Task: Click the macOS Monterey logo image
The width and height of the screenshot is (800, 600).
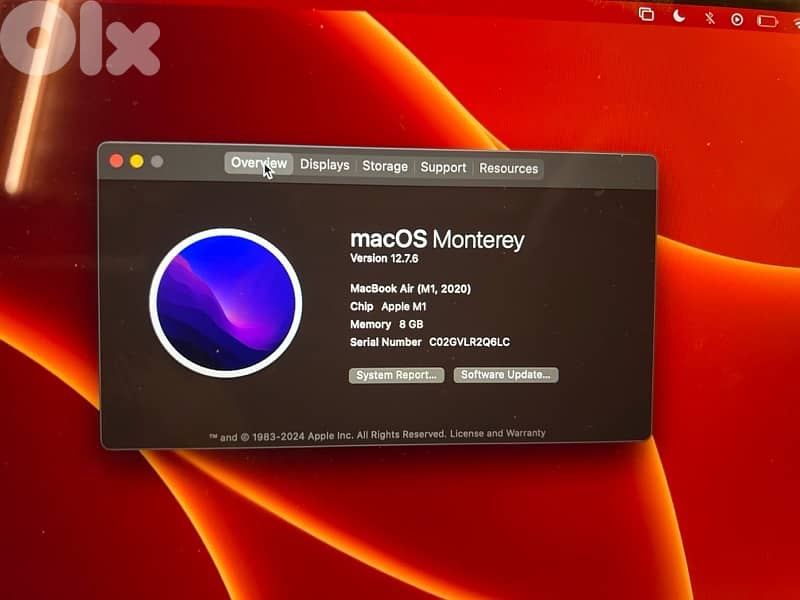Action: tap(225, 301)
